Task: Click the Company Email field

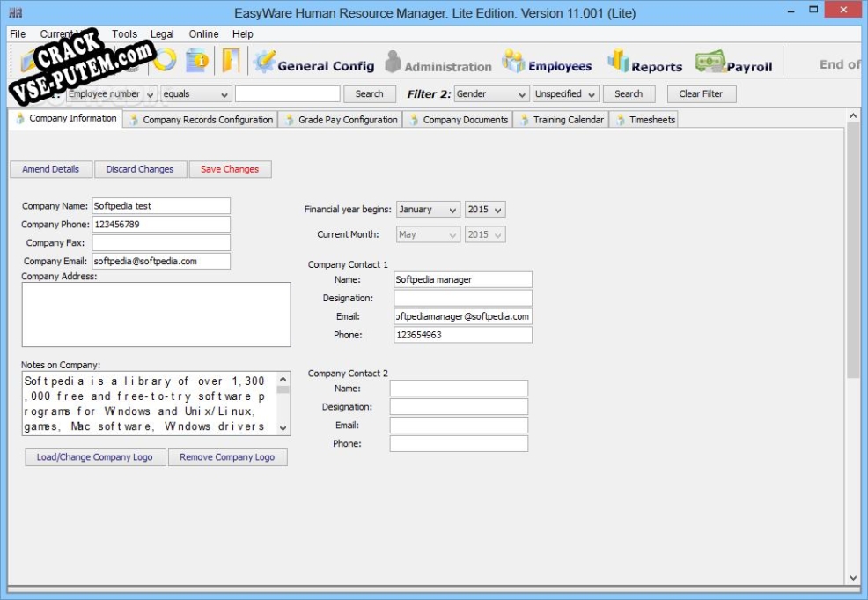Action: point(161,261)
